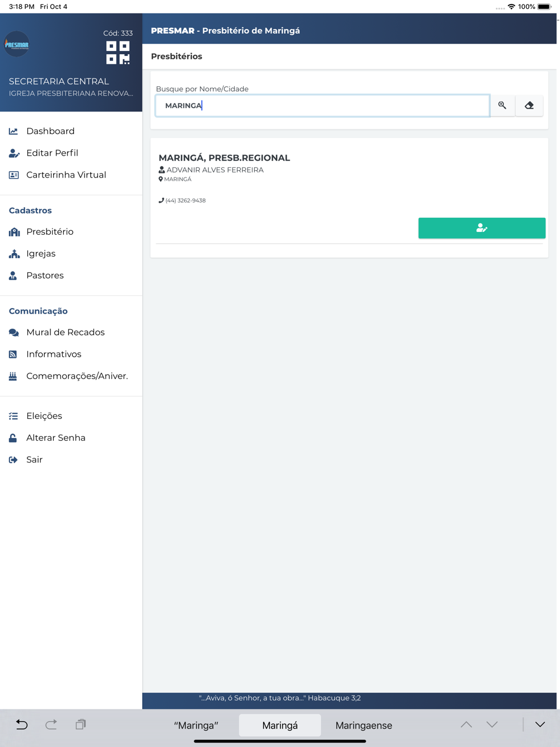
Task: Open Editar Perfil menu label
Action: [x=52, y=153]
